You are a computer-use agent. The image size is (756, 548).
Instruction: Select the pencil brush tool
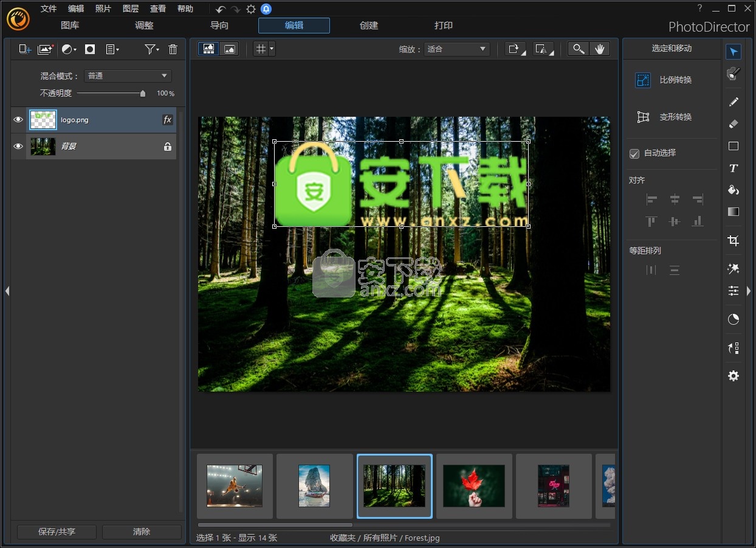pos(734,102)
